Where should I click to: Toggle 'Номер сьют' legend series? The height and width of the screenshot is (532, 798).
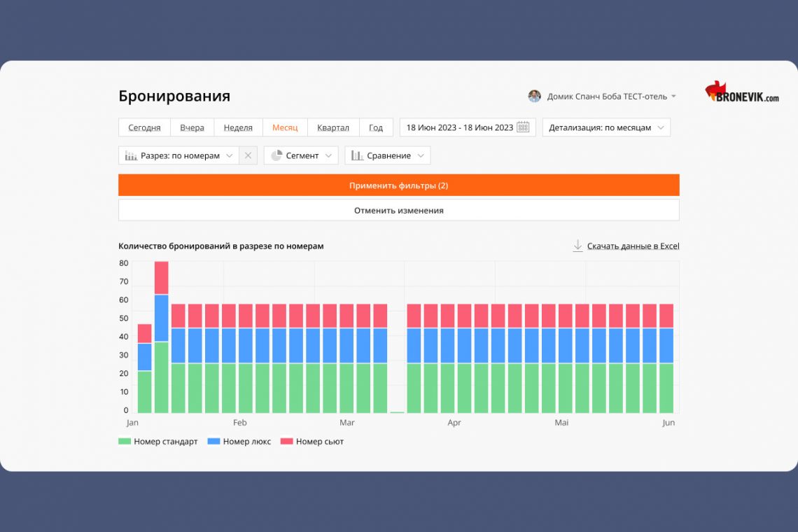click(312, 442)
